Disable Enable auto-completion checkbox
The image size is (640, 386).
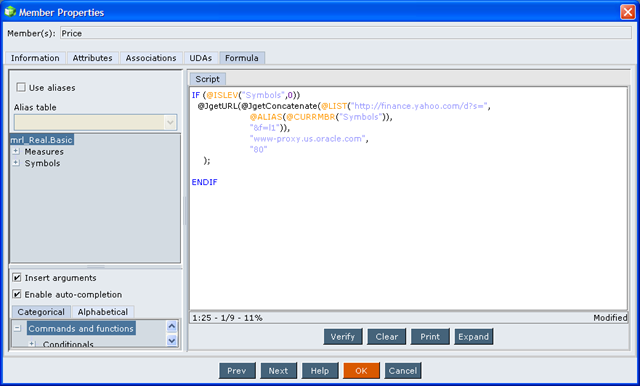coord(17,294)
